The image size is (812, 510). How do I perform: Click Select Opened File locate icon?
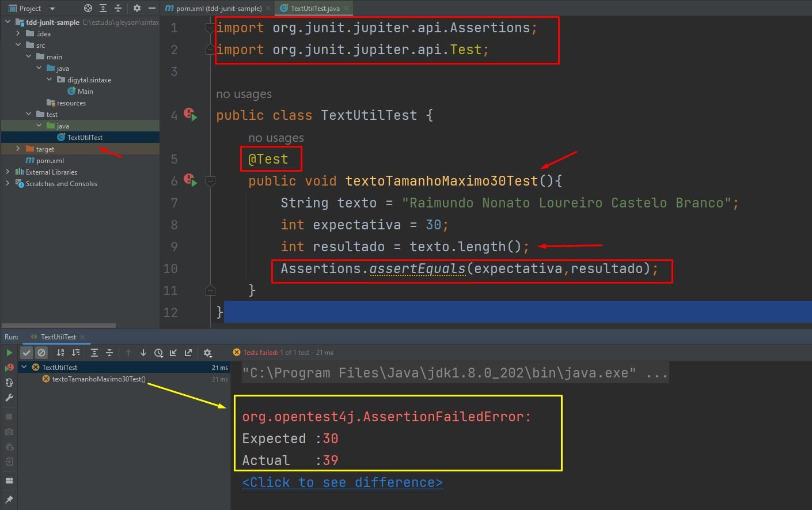pyautogui.click(x=88, y=8)
